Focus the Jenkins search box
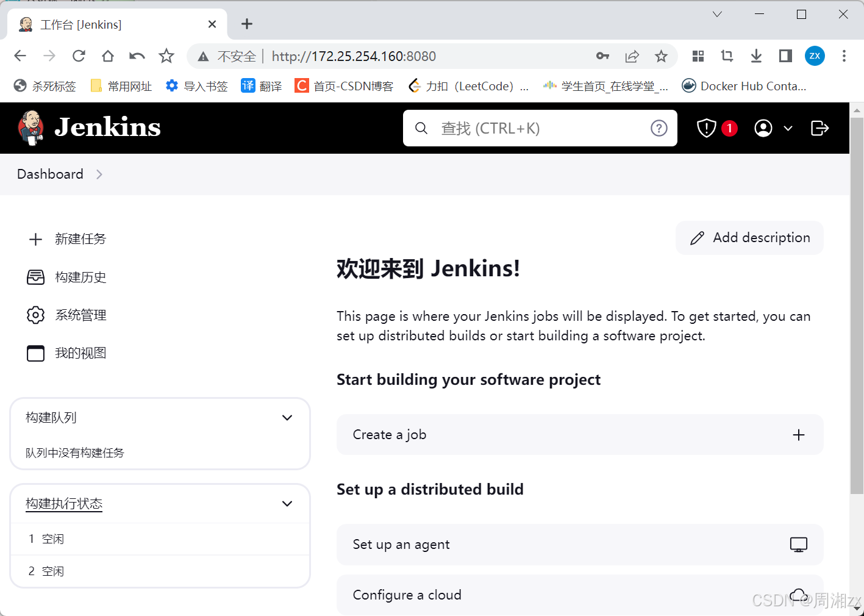This screenshot has width=864, height=616. coord(540,128)
